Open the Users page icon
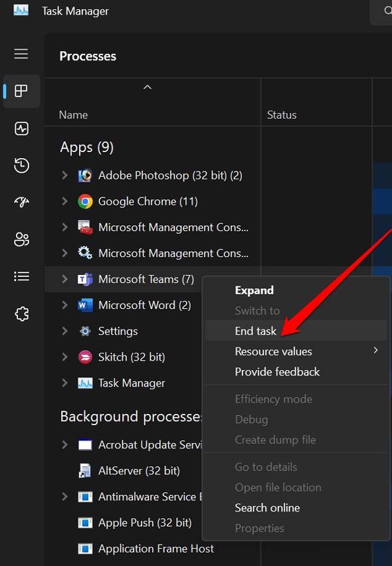Image resolution: width=392 pixels, height=566 pixels. (21, 239)
